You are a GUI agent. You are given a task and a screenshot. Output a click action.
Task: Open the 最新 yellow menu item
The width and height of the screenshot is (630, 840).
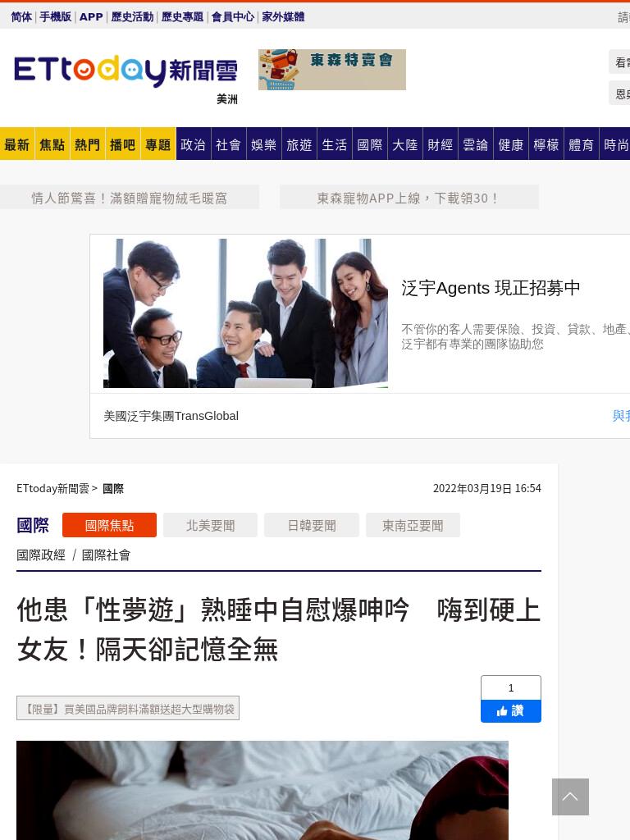click(x=17, y=144)
